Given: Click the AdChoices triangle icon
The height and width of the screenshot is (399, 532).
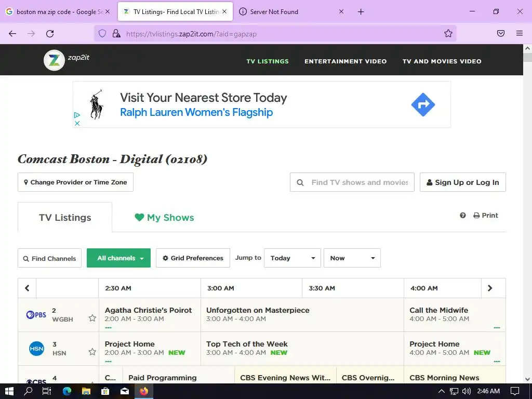Looking at the screenshot, I should pos(77,115).
